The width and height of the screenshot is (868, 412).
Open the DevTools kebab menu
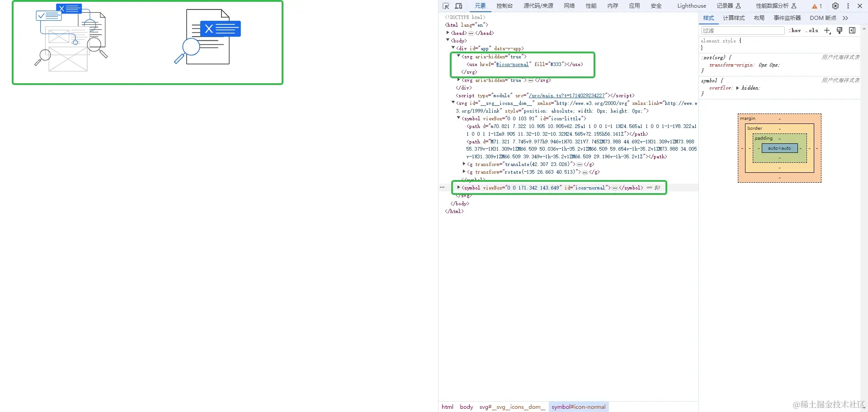tap(848, 6)
